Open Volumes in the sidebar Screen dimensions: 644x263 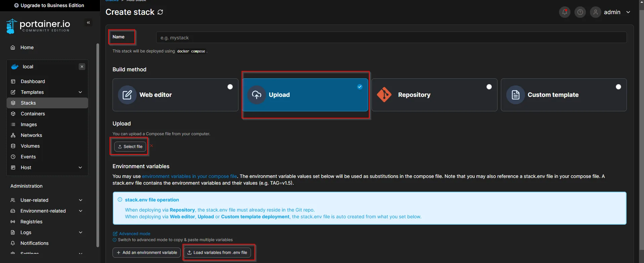click(x=47, y=146)
